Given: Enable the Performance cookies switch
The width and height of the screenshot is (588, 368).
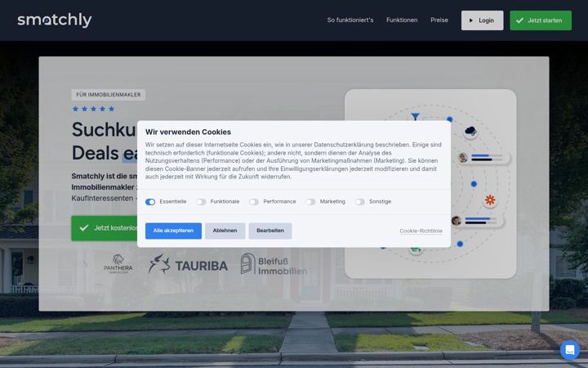Looking at the screenshot, I should tap(254, 202).
